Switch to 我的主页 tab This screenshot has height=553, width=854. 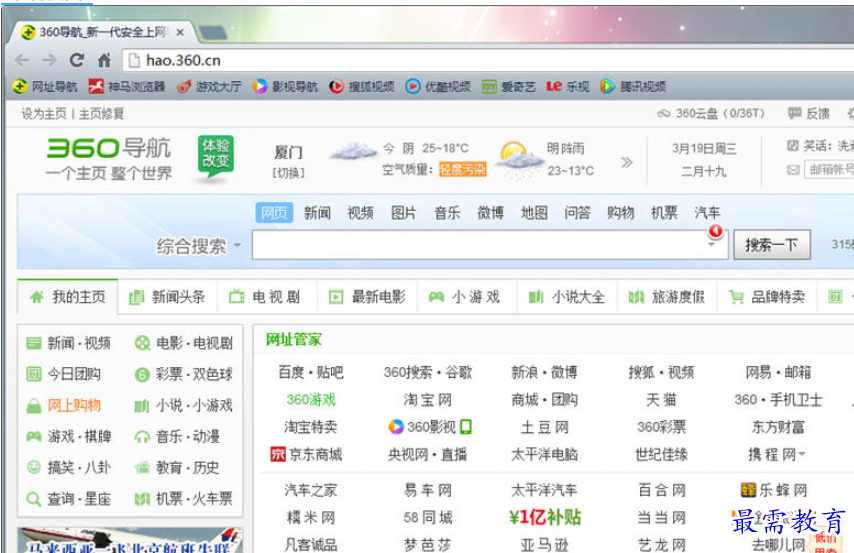pos(68,297)
